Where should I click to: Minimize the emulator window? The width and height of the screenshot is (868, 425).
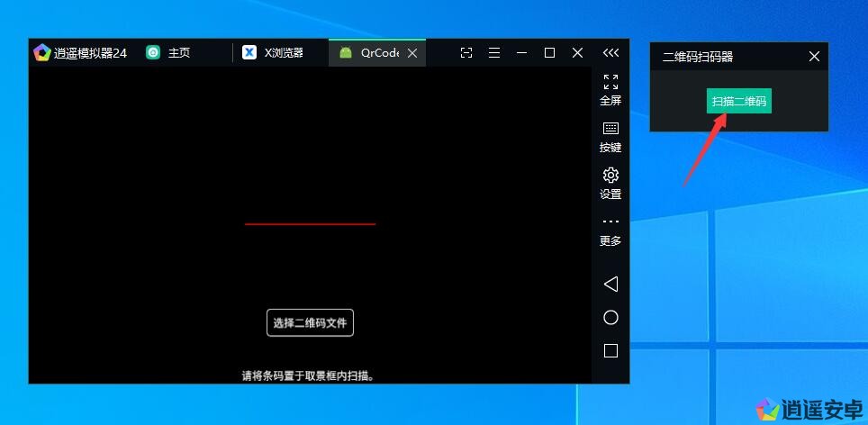[521, 53]
